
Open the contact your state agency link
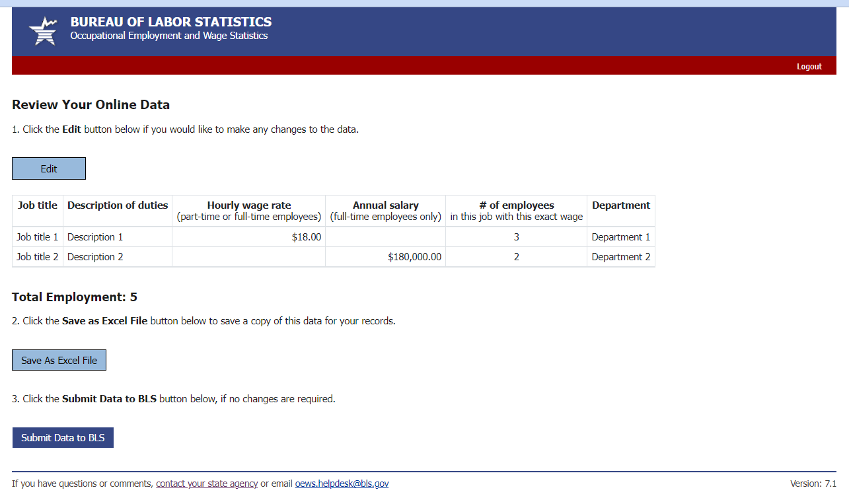pos(207,484)
